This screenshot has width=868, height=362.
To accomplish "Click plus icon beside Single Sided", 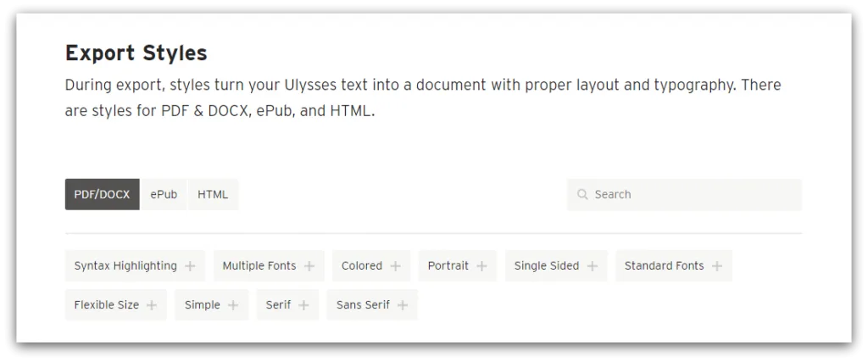I will click(593, 266).
